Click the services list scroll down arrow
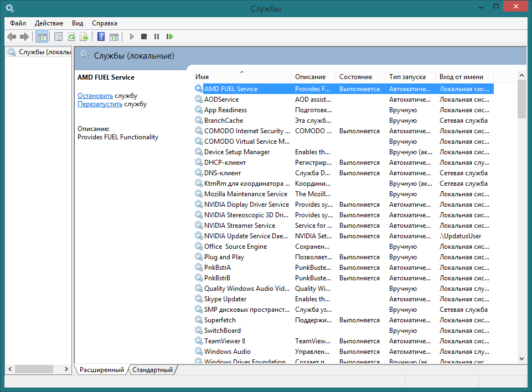This screenshot has height=392, width=532. [521, 358]
